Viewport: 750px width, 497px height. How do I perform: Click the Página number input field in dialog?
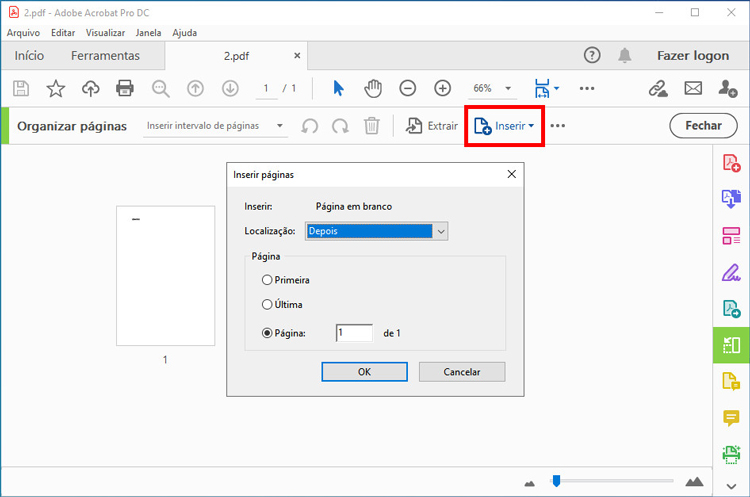pos(354,333)
